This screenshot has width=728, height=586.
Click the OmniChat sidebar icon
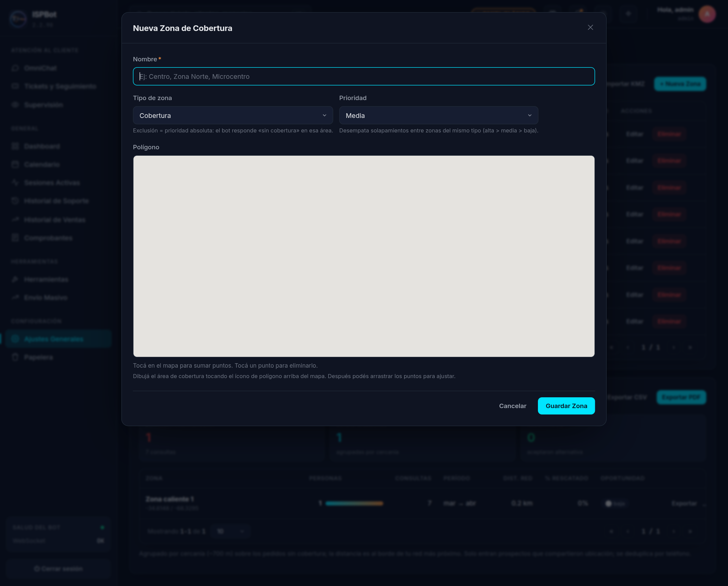[x=15, y=68]
